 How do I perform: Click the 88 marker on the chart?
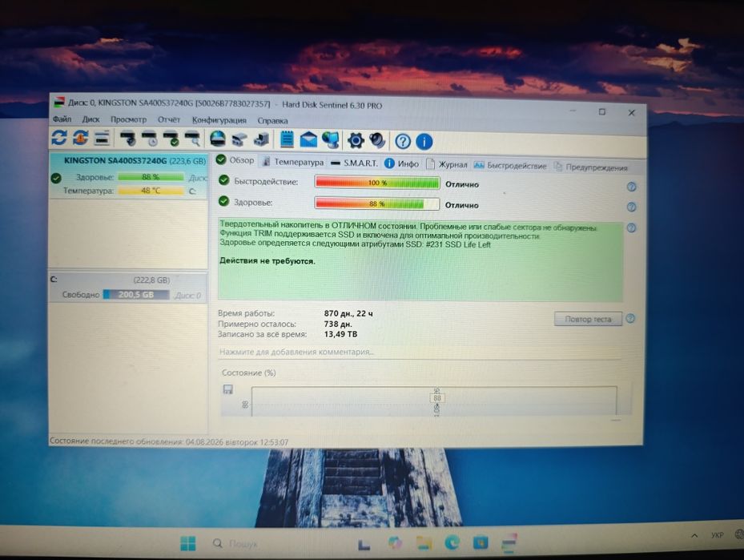click(x=437, y=398)
